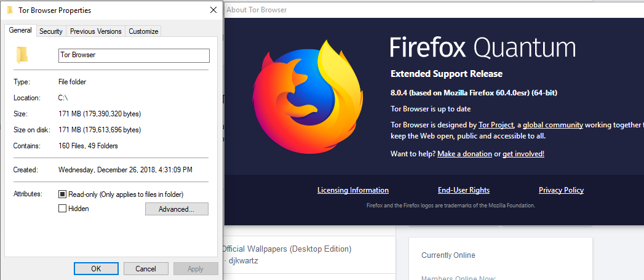Click the Location value C:\
The height and width of the screenshot is (280, 644).
63,98
